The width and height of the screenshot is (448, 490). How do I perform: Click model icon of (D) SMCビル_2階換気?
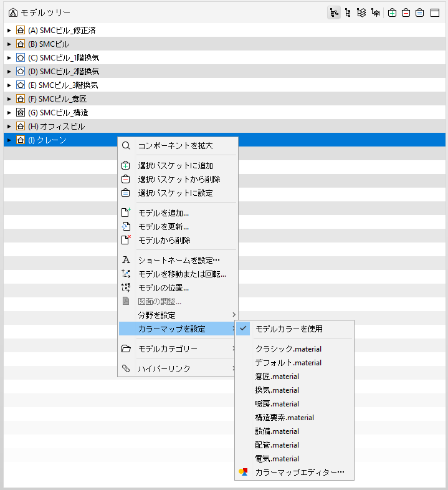point(21,72)
